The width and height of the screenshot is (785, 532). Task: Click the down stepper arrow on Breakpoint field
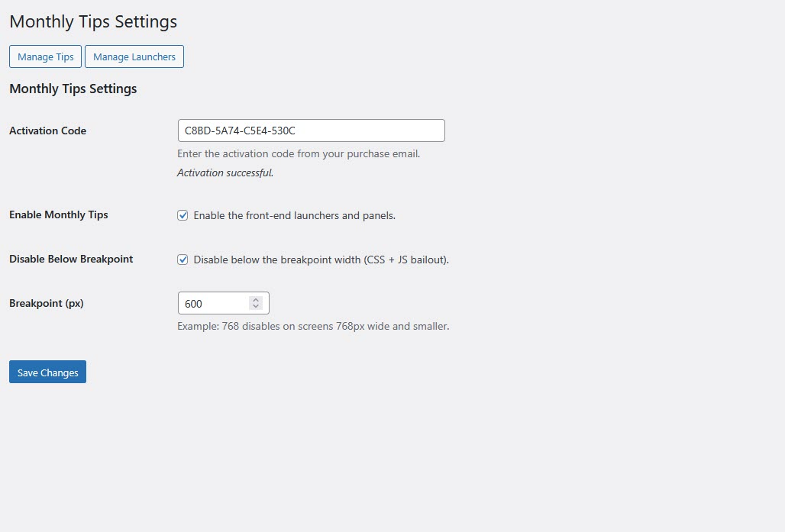point(257,307)
